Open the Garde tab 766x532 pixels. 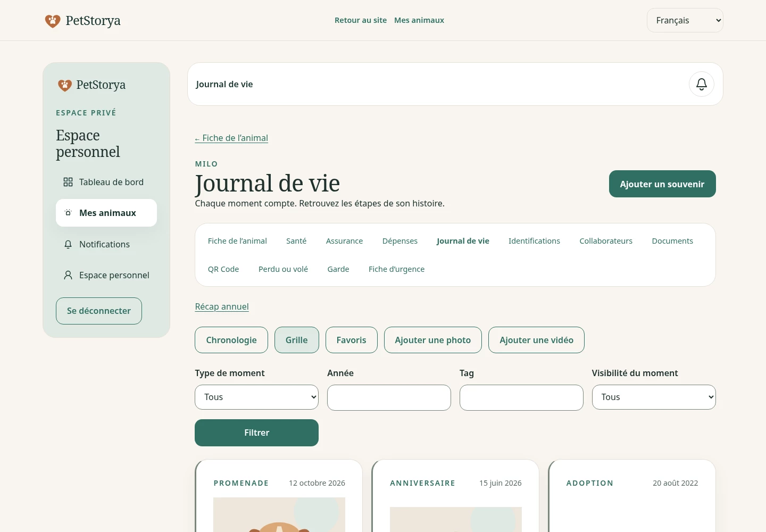pos(338,269)
